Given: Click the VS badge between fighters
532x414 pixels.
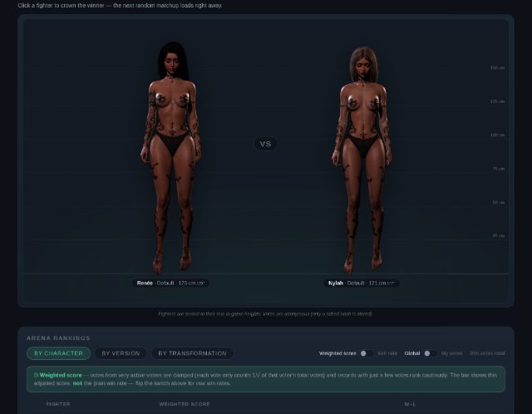Looking at the screenshot, I should tap(265, 144).
